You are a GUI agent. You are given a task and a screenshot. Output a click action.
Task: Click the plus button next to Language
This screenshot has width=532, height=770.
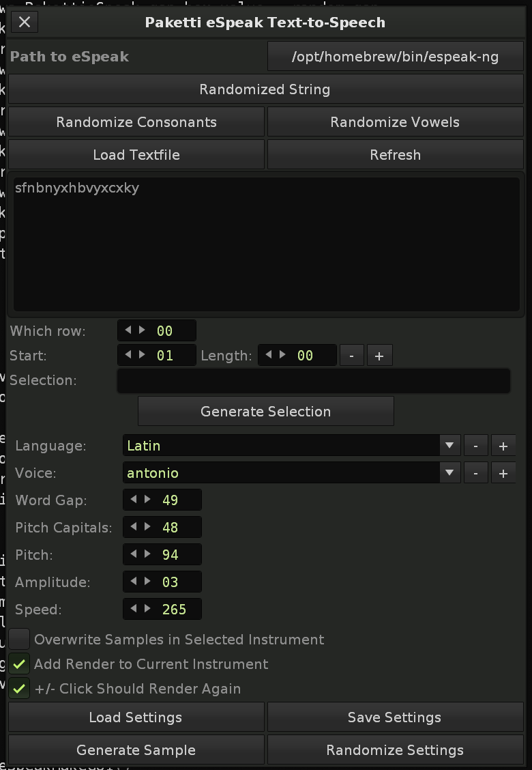click(x=503, y=446)
